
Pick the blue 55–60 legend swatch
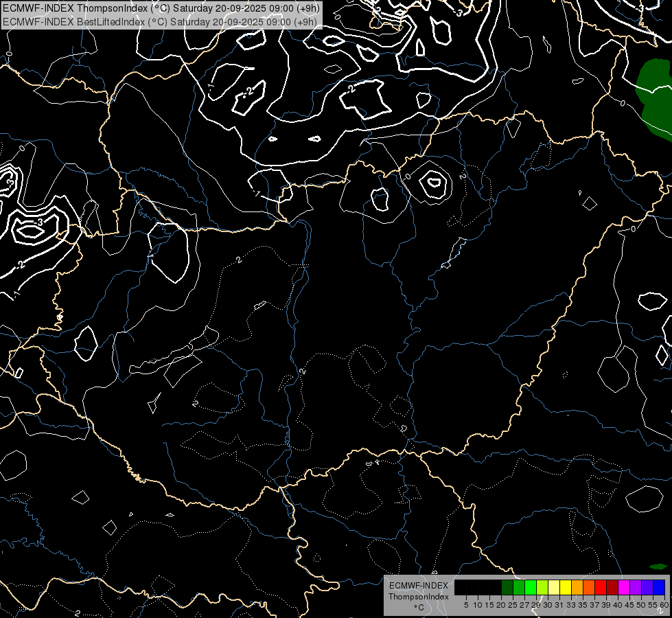tap(658, 587)
